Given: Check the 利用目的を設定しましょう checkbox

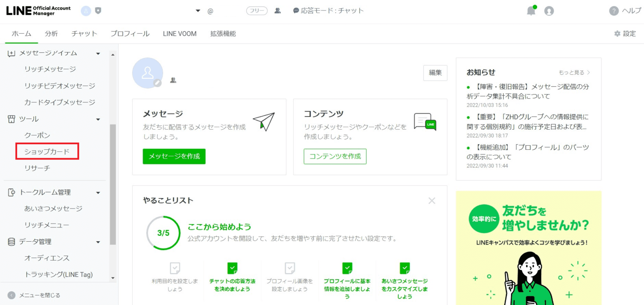Looking at the screenshot, I should tap(174, 269).
